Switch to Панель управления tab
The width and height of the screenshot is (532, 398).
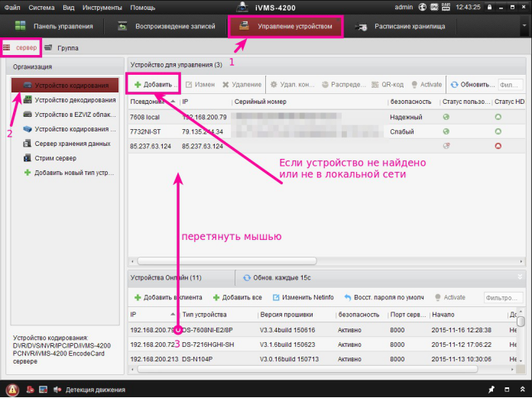tap(54, 26)
